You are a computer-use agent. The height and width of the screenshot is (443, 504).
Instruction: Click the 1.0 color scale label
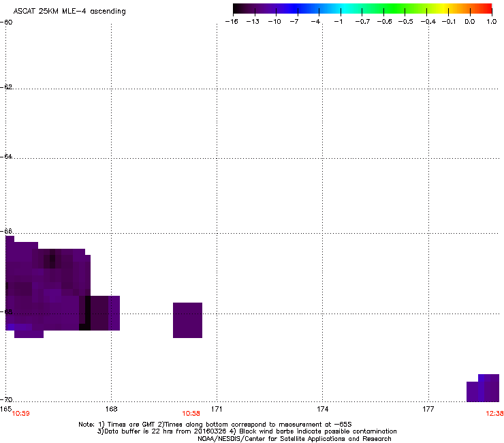point(492,22)
